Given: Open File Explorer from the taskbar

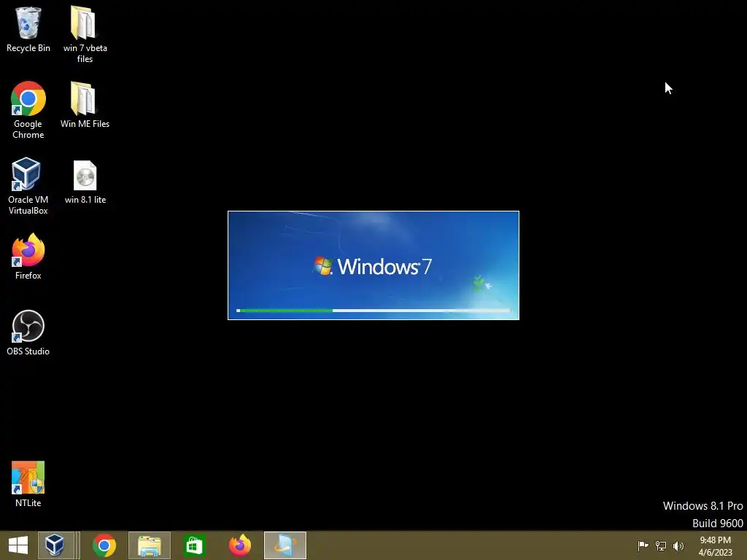Looking at the screenshot, I should (x=150, y=545).
